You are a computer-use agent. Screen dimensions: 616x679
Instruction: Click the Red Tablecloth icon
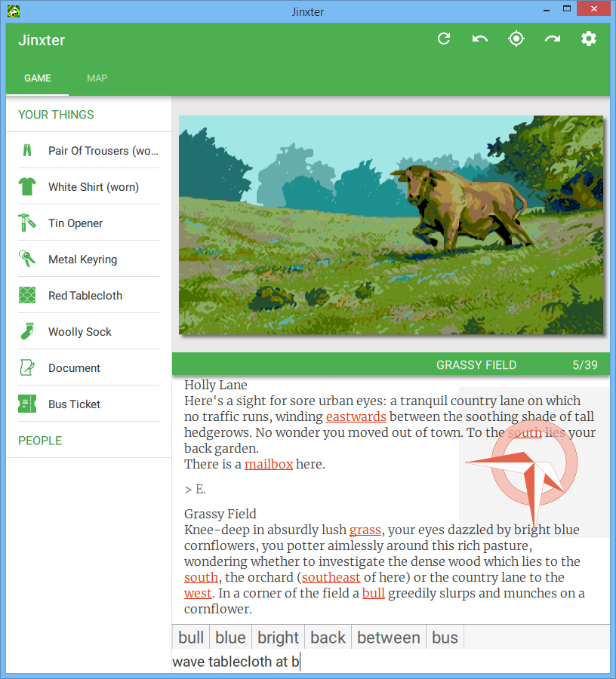27,295
